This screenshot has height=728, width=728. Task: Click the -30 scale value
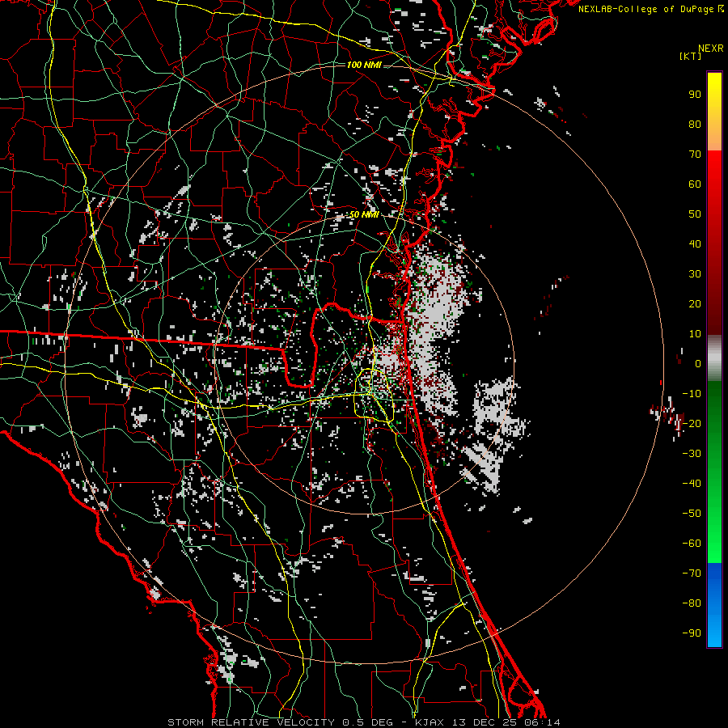[692, 454]
